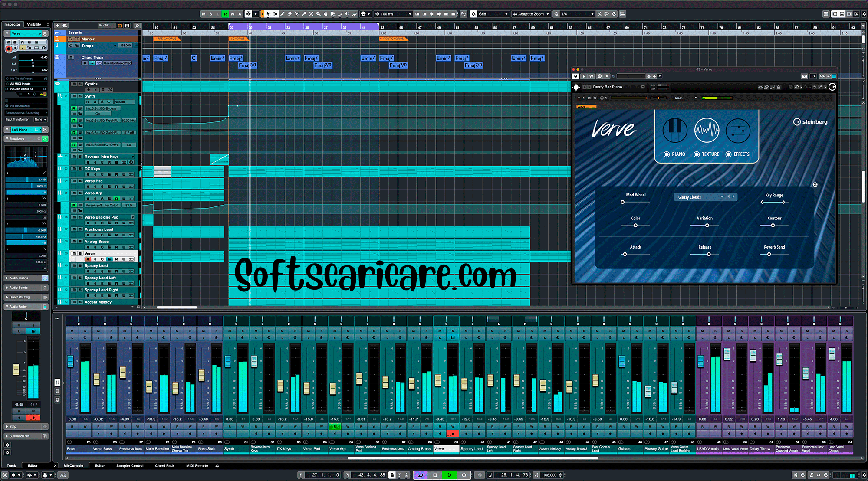
Task: Click the Stop transport button
Action: point(435,475)
